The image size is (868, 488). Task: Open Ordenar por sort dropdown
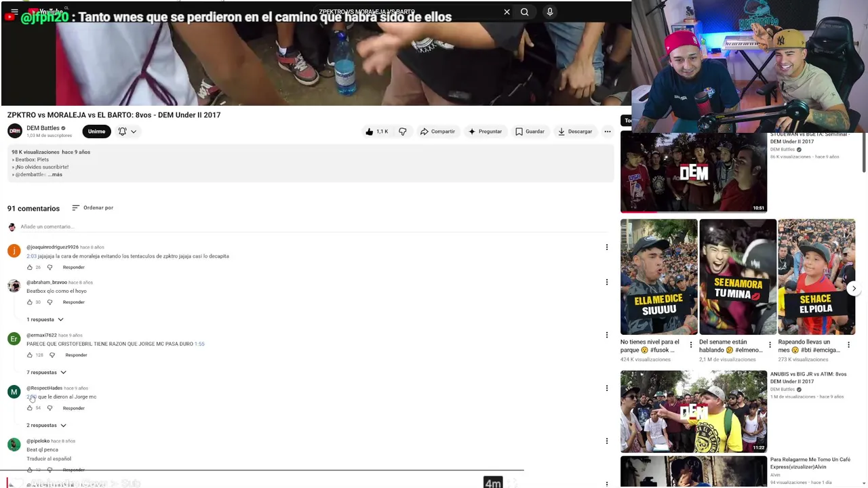coord(93,207)
